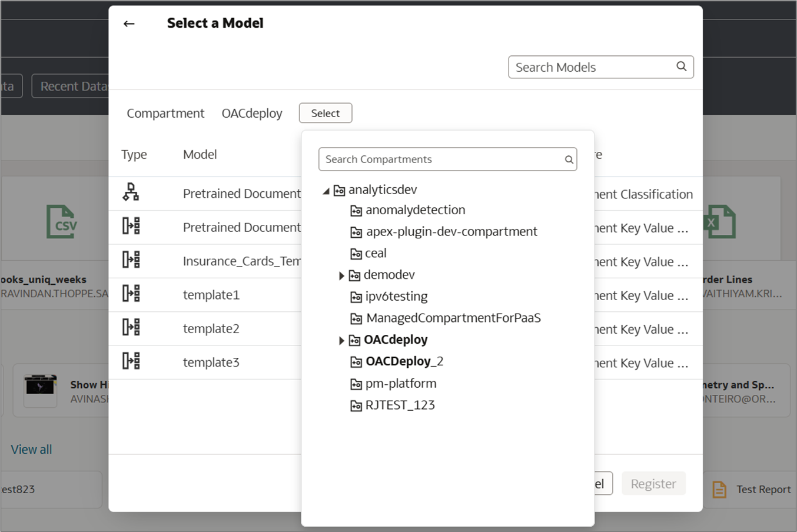Pick the RJTEST_123 compartment
The width and height of the screenshot is (797, 532).
coord(400,405)
